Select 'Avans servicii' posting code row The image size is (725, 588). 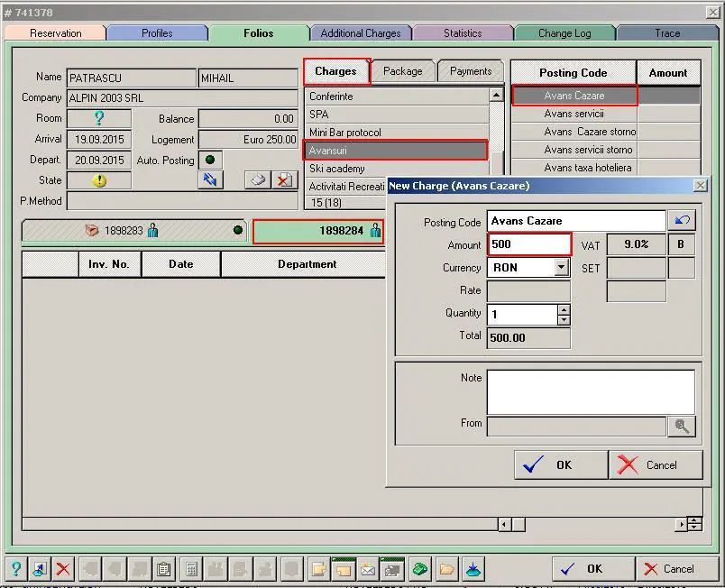pos(574,114)
